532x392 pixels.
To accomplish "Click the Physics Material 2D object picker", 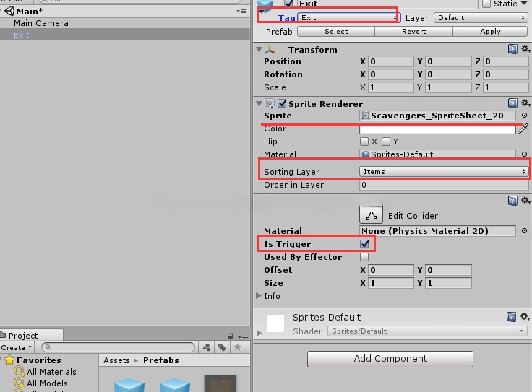I will tap(524, 231).
